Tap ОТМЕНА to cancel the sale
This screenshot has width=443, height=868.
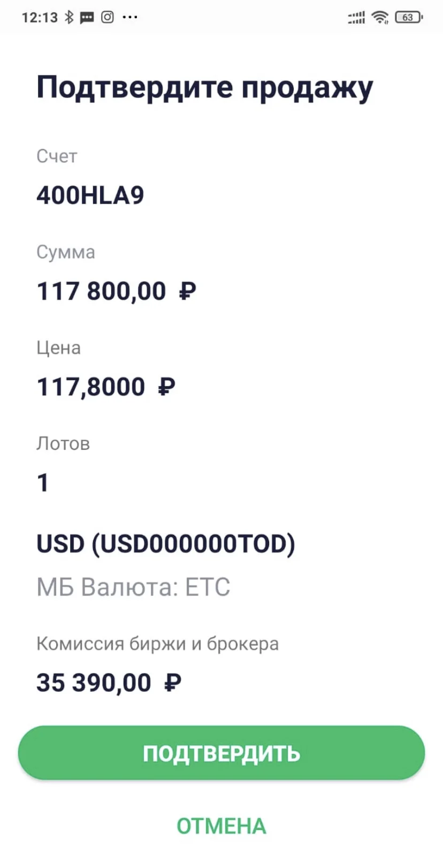click(222, 826)
